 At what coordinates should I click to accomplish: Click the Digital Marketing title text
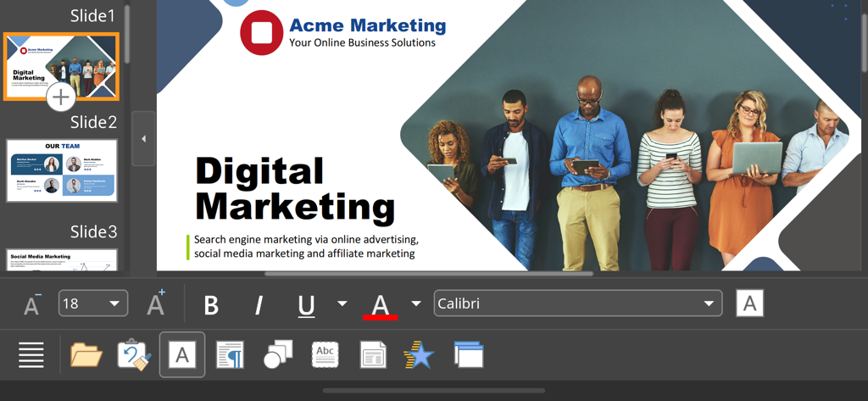click(294, 189)
